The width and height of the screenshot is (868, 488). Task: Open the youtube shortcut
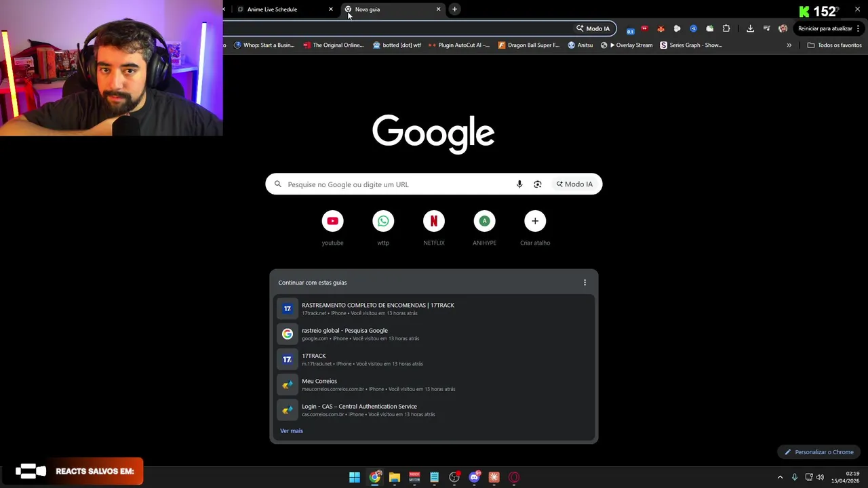coord(332,228)
